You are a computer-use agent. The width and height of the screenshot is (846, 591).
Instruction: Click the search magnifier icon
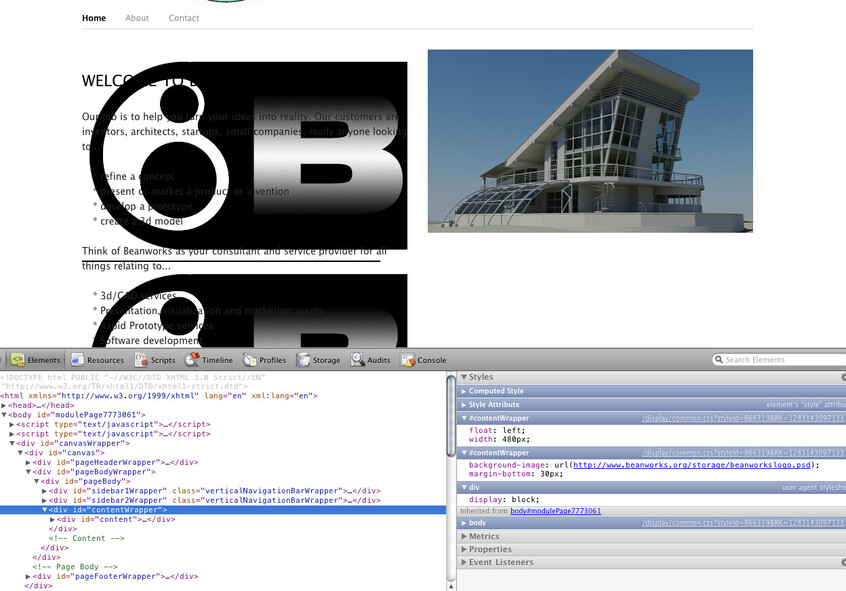click(719, 359)
